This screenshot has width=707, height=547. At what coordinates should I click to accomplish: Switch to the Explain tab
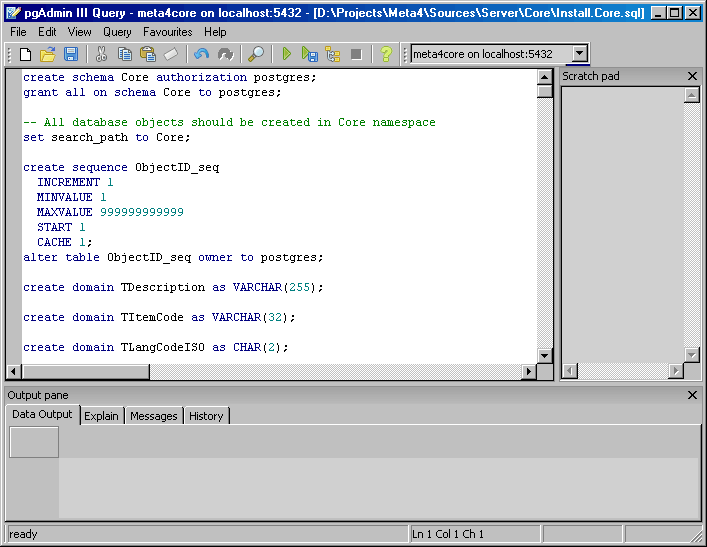coord(101,416)
